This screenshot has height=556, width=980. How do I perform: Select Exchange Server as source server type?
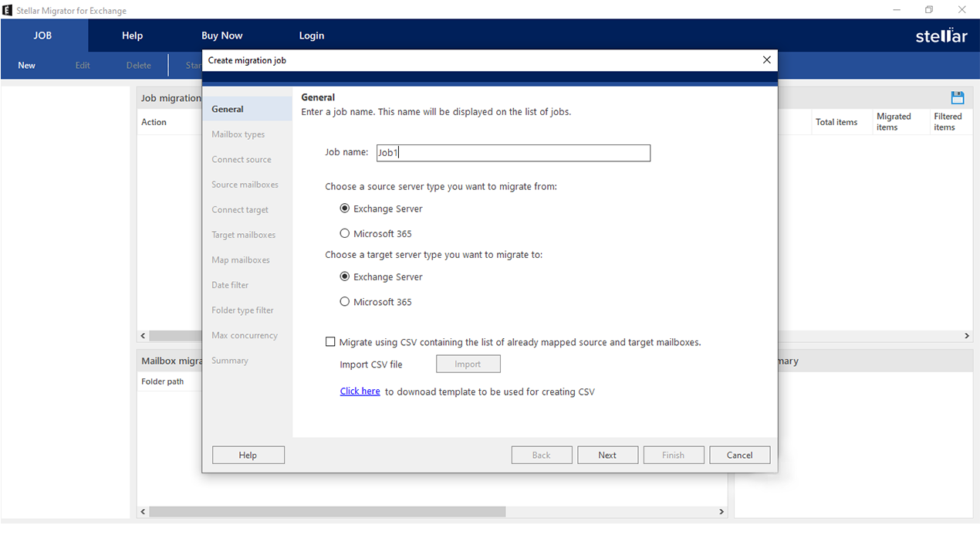point(345,208)
